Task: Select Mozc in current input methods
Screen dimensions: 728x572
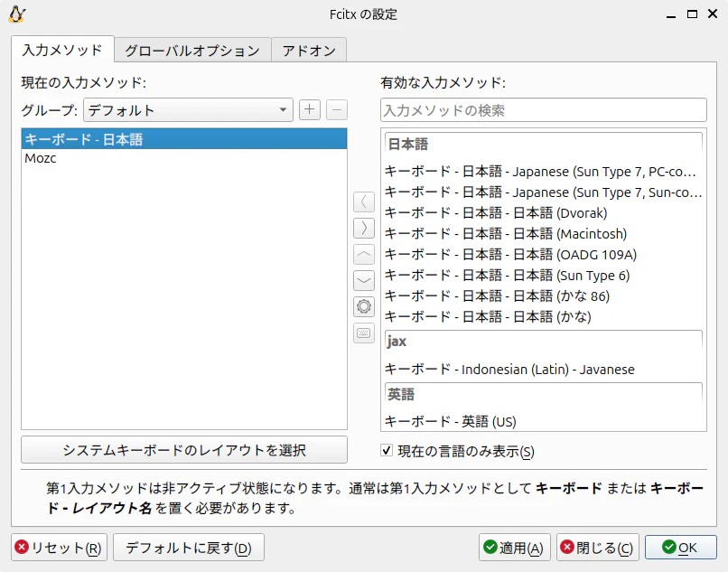Action: point(184,158)
